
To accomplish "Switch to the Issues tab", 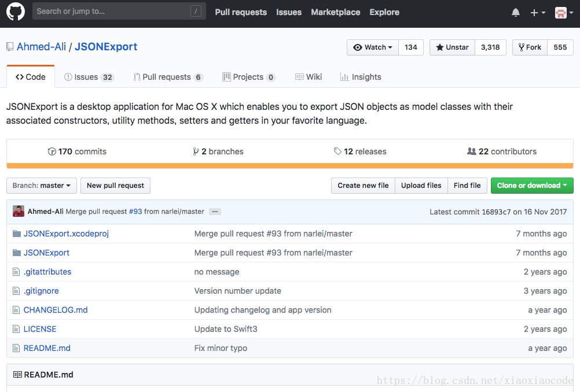I will point(89,77).
